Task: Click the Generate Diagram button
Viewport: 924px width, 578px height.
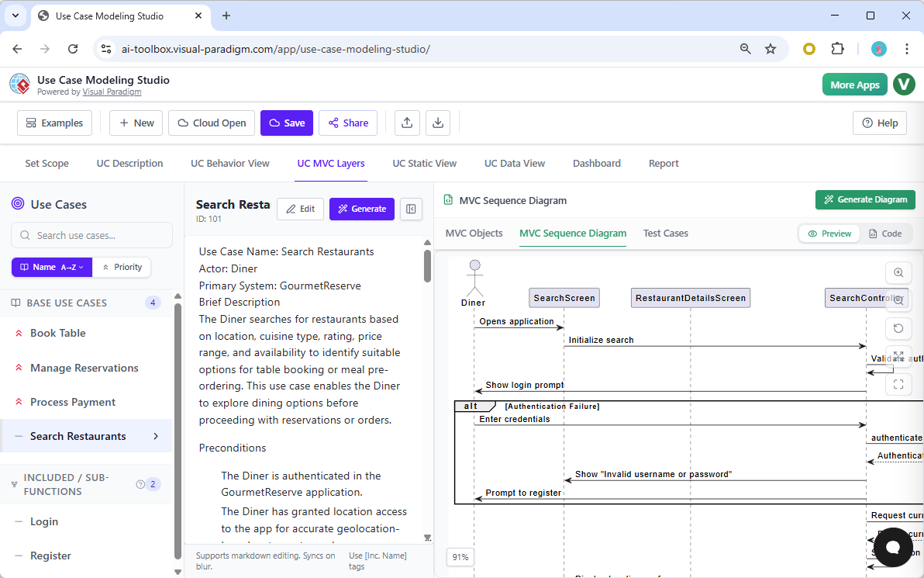Action: 865,199
